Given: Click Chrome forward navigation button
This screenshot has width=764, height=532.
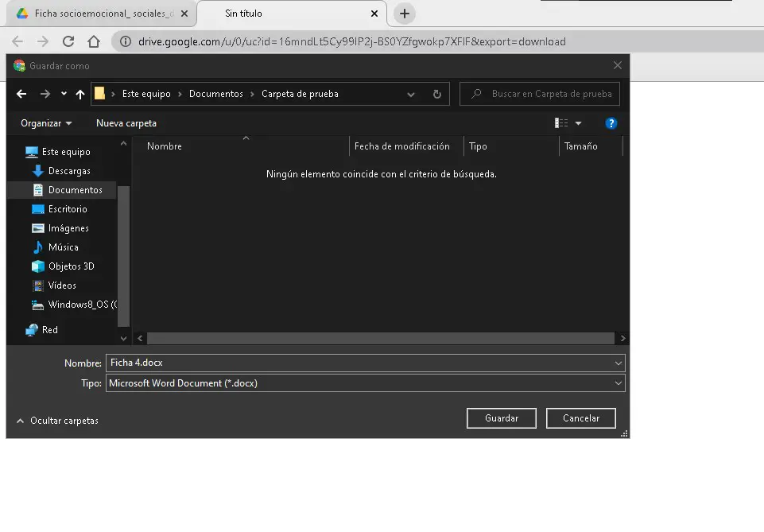Looking at the screenshot, I should 43,41.
